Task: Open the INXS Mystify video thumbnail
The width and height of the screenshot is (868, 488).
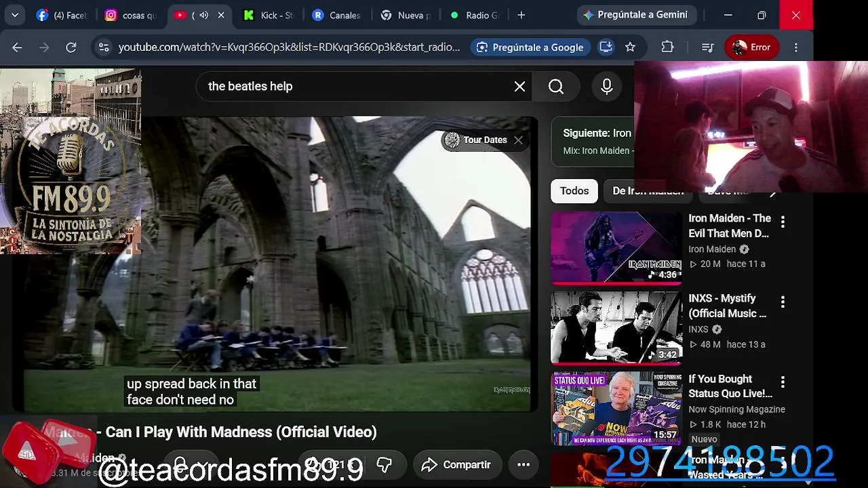Action: point(616,328)
